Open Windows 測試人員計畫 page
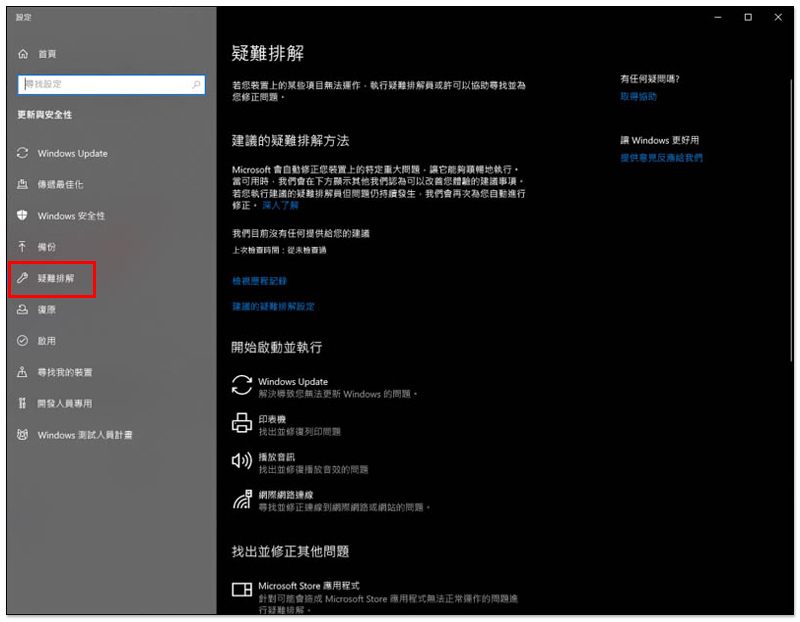800x622 pixels. [85, 435]
